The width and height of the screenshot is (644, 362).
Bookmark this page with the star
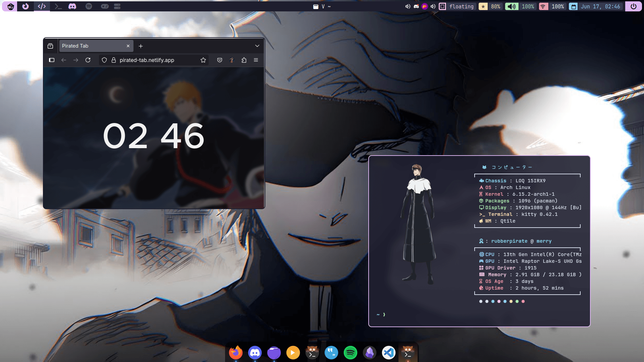click(203, 60)
